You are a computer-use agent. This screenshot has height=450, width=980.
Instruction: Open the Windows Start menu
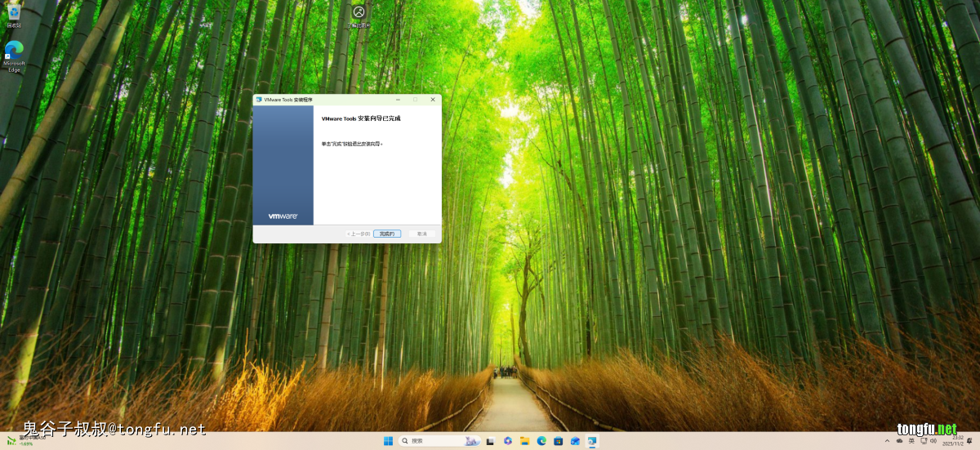pyautogui.click(x=388, y=441)
